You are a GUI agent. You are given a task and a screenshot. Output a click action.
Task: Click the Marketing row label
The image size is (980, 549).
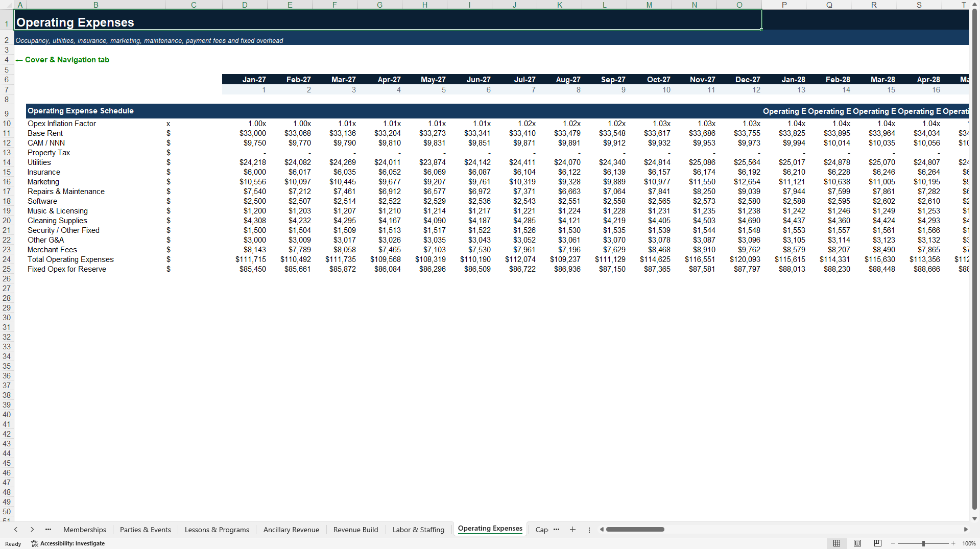[43, 182]
